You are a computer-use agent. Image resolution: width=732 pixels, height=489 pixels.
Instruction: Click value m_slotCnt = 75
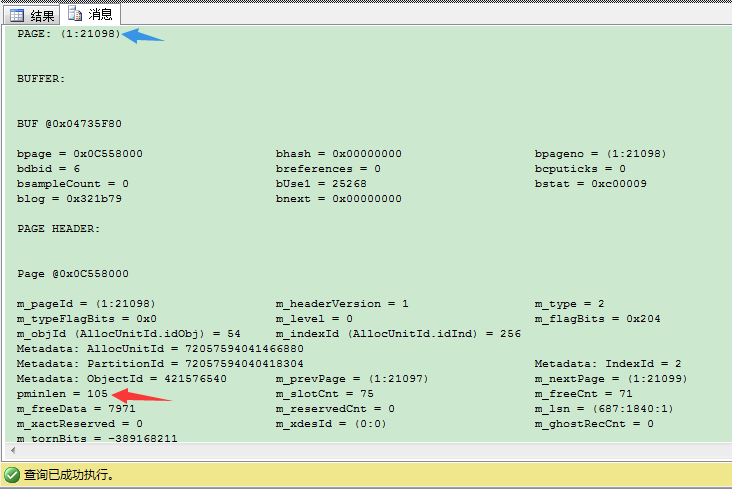tap(324, 393)
